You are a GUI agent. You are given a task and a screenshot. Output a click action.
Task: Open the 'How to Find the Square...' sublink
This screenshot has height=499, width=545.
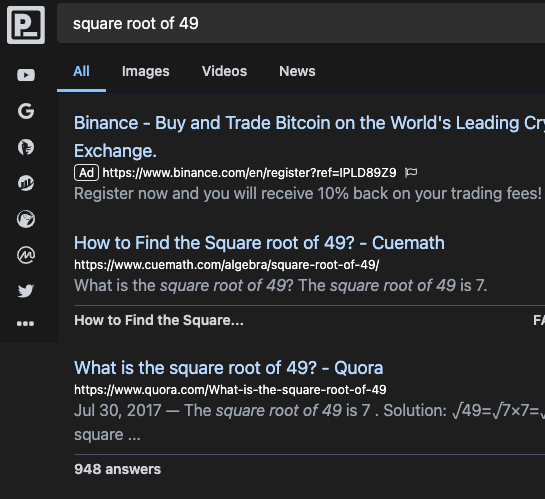(x=159, y=320)
